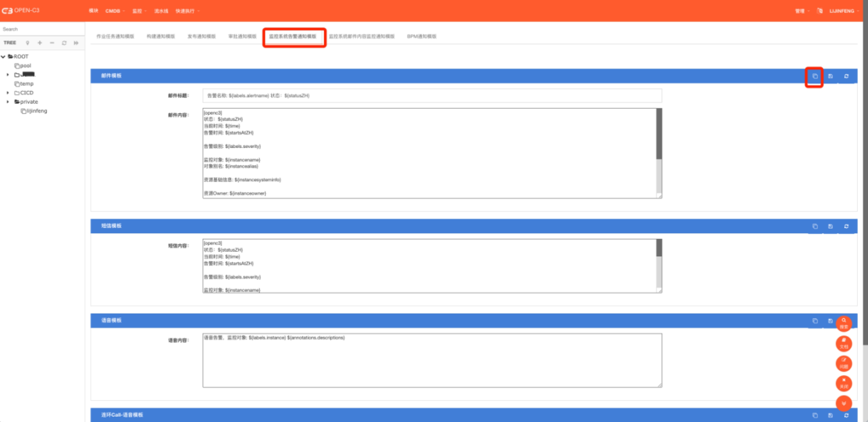Save the 邮件模板 email template
Viewport: 868px width, 422px height.
click(830, 76)
